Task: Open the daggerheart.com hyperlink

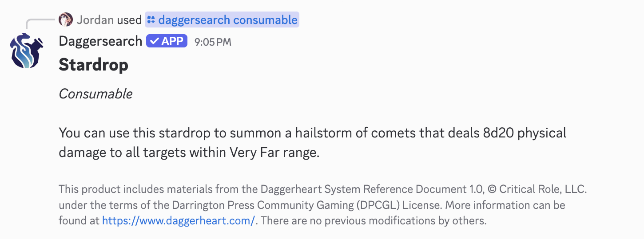Action: (x=179, y=220)
